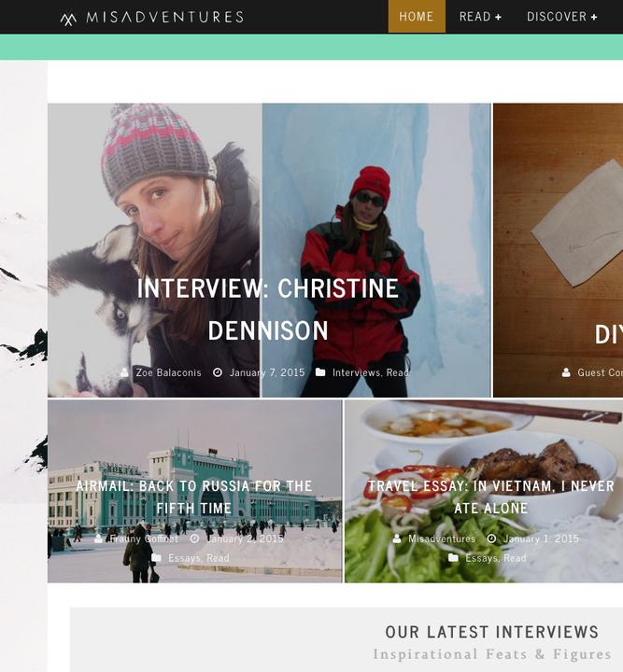Expand the Discover menu plus sign
Viewport: 623px width, 672px height.
(x=594, y=17)
